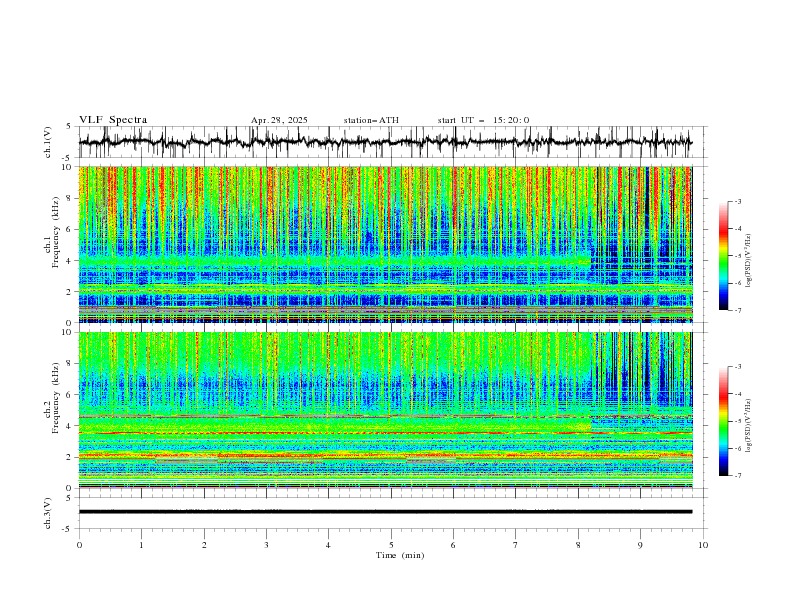Click the "8" tick on ch.2 frequency axis

pyautogui.click(x=71, y=364)
